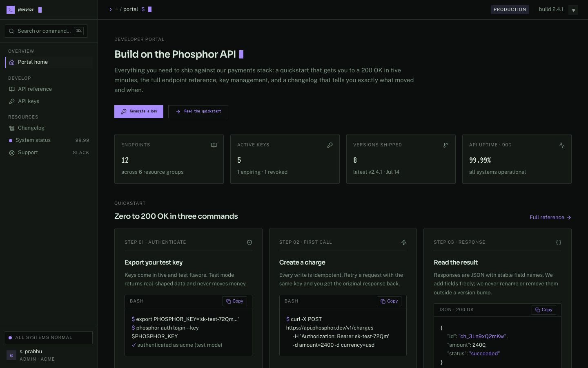Focus the Search or command input

[x=46, y=31]
